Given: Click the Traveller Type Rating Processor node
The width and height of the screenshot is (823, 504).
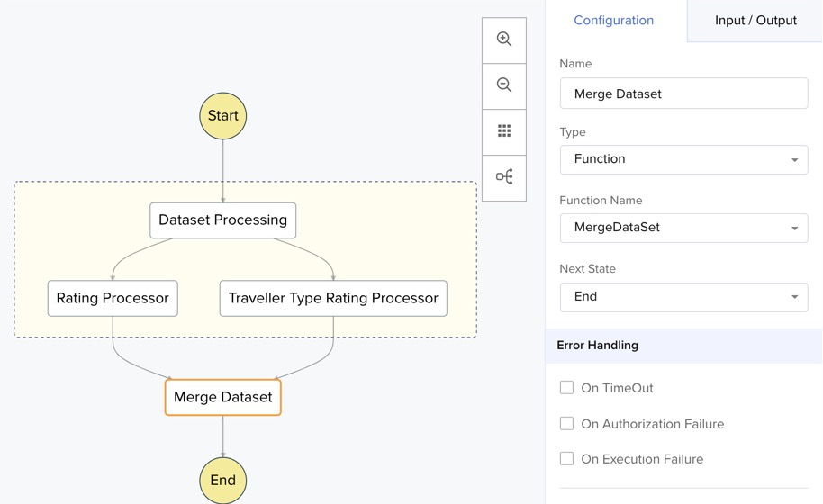Looking at the screenshot, I should tap(333, 299).
